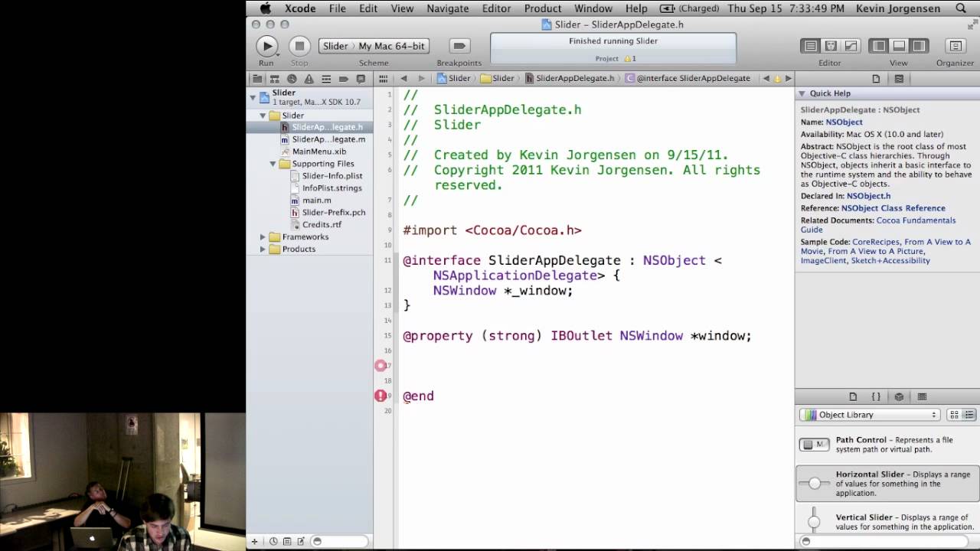Select Vertical Slider library object

(x=887, y=522)
